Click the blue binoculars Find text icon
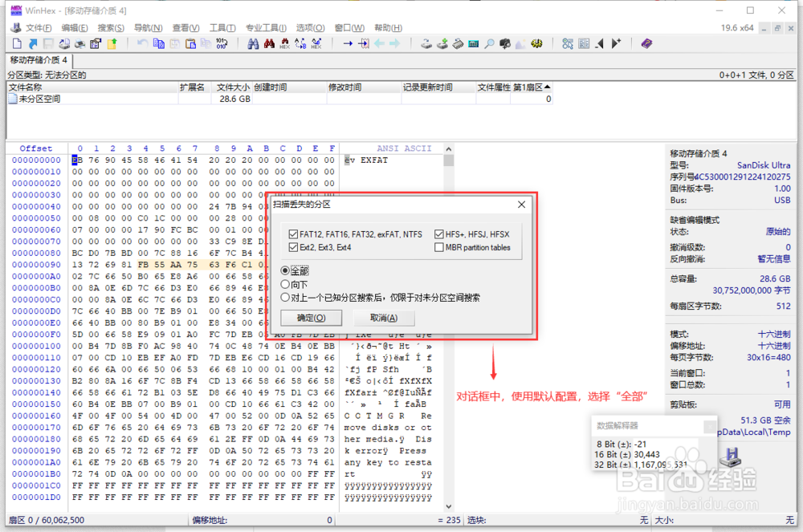 pyautogui.click(x=253, y=43)
